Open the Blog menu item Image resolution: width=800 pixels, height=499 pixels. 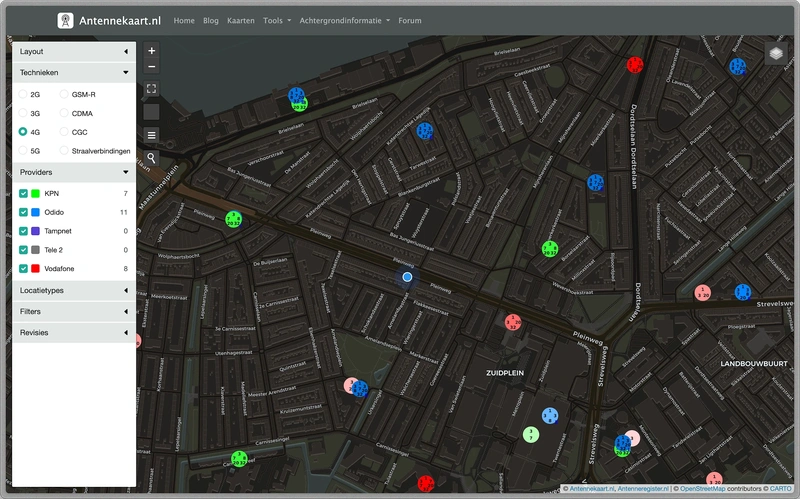pyautogui.click(x=211, y=20)
